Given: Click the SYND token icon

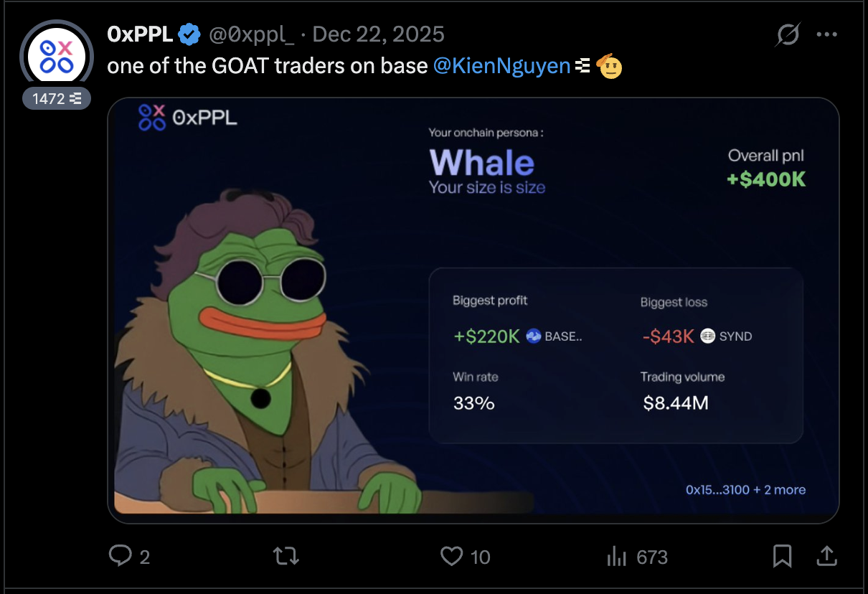Looking at the screenshot, I should [707, 336].
